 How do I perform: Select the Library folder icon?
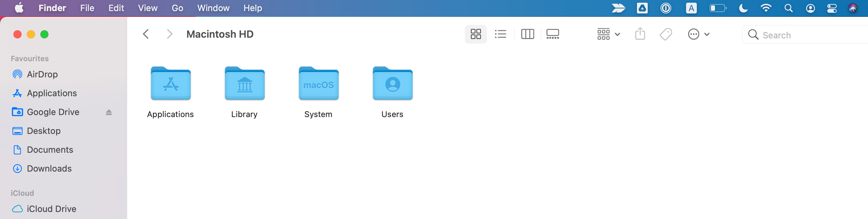click(244, 84)
